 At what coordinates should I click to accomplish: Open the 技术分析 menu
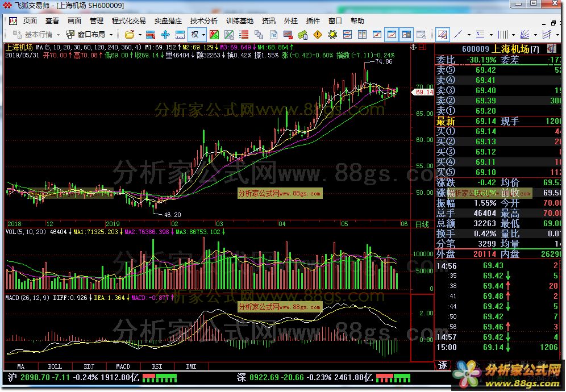click(203, 21)
